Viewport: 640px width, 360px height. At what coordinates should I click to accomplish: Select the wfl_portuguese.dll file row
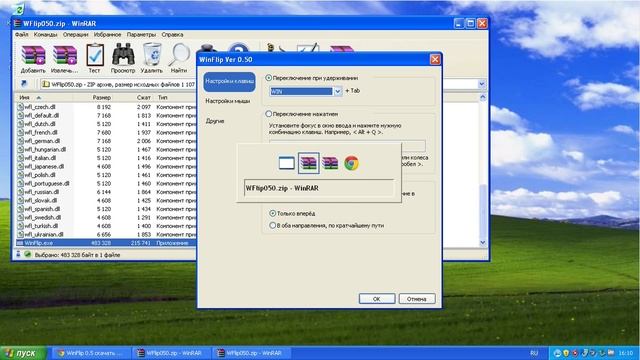tap(106, 184)
